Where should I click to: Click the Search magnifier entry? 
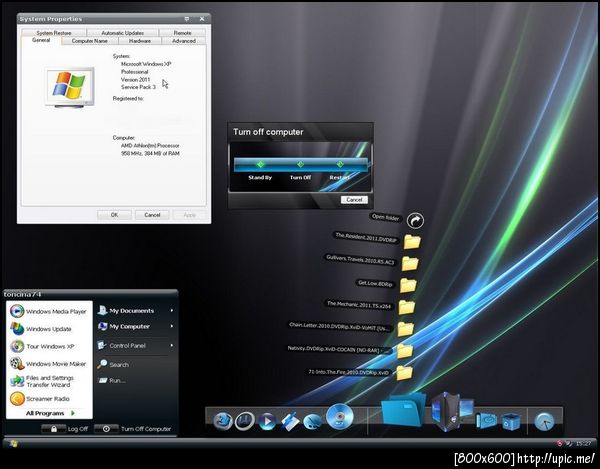113,365
